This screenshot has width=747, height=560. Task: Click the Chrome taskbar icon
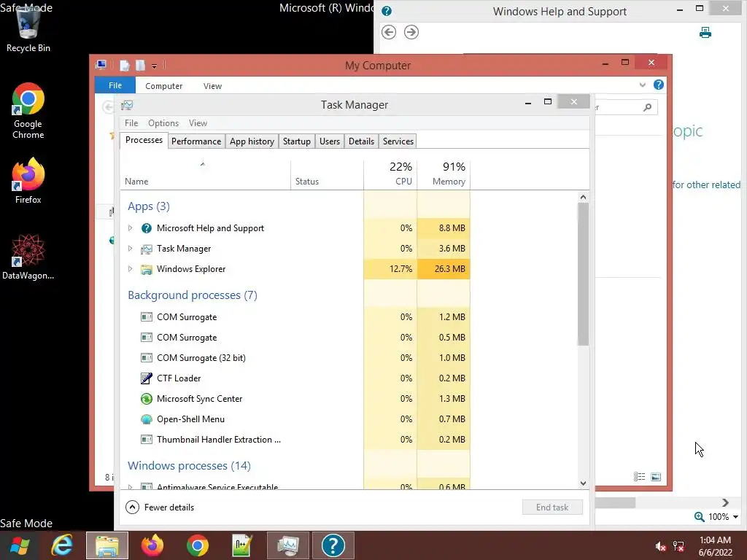197,545
